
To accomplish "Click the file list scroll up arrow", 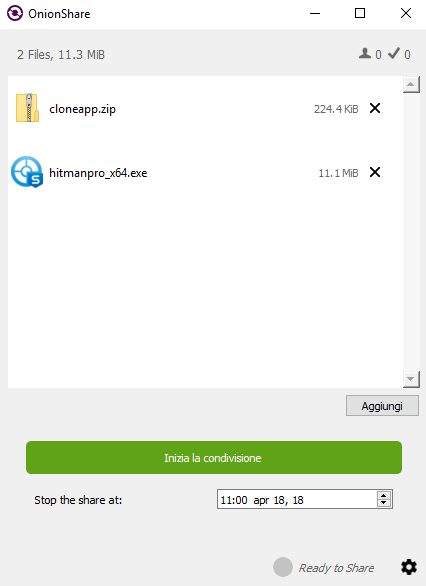I will pyautogui.click(x=411, y=84).
